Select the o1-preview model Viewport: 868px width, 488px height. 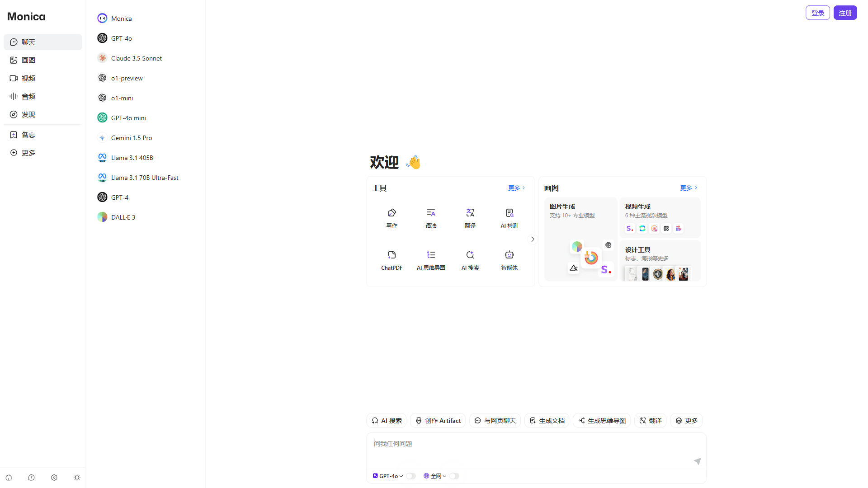[145, 78]
